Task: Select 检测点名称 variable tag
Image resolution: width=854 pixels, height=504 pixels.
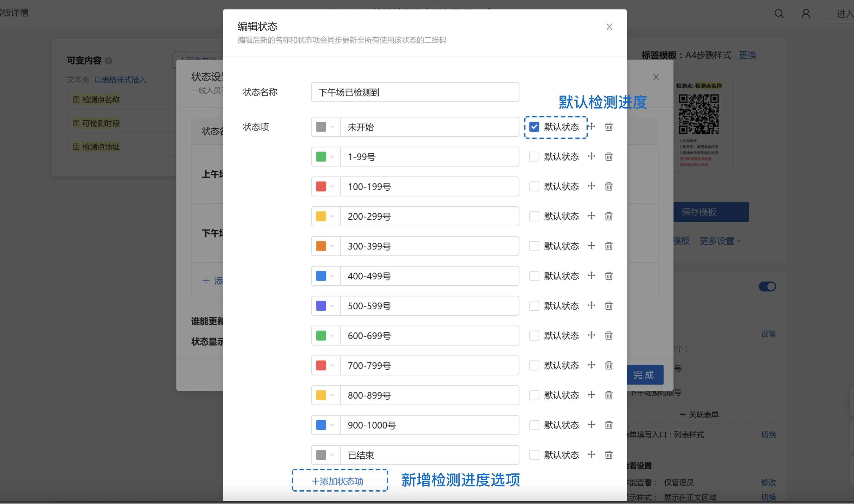Action: (96, 100)
